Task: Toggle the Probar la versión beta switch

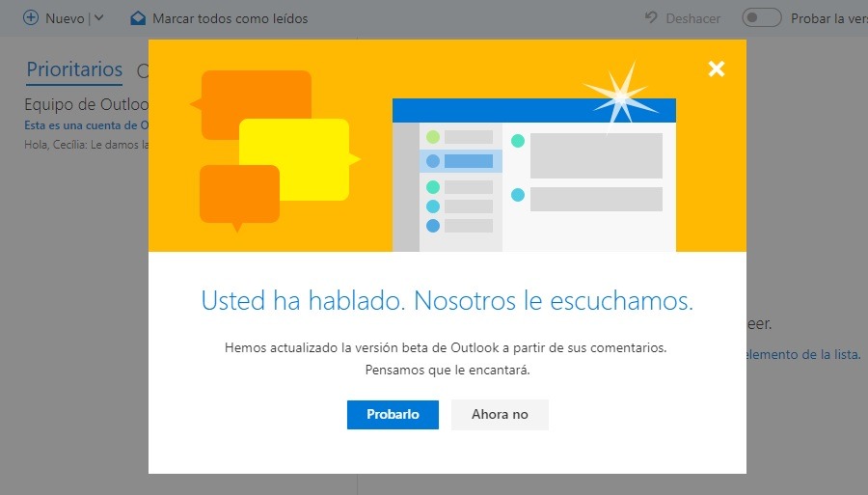Action: click(761, 17)
